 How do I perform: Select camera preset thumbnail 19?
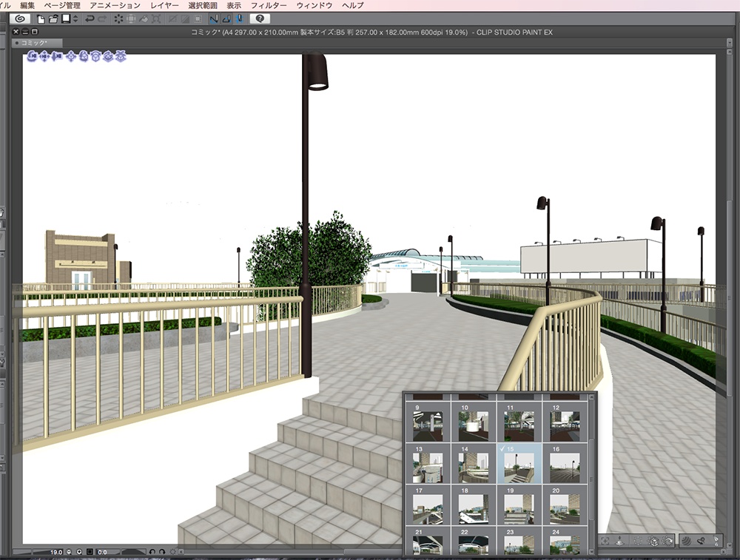point(519,505)
